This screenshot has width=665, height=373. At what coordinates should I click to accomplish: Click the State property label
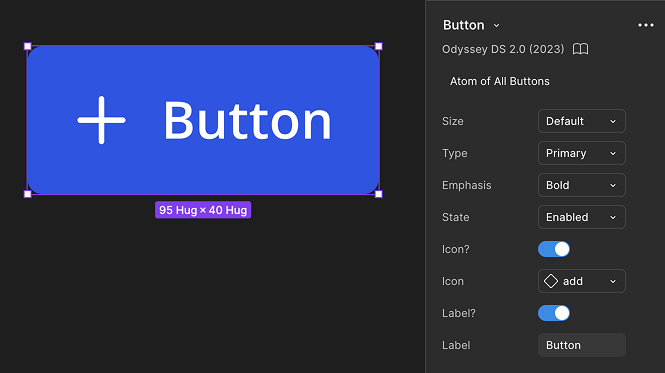455,217
